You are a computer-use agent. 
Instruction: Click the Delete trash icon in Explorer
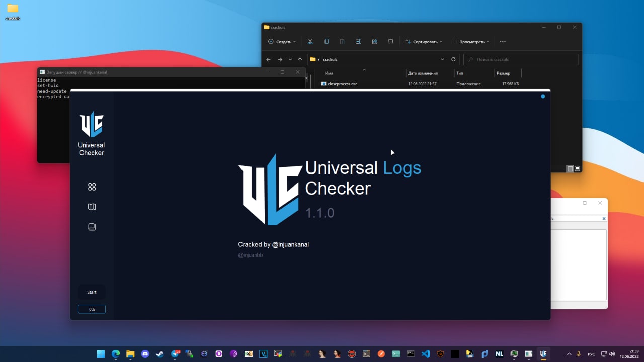[x=390, y=42]
